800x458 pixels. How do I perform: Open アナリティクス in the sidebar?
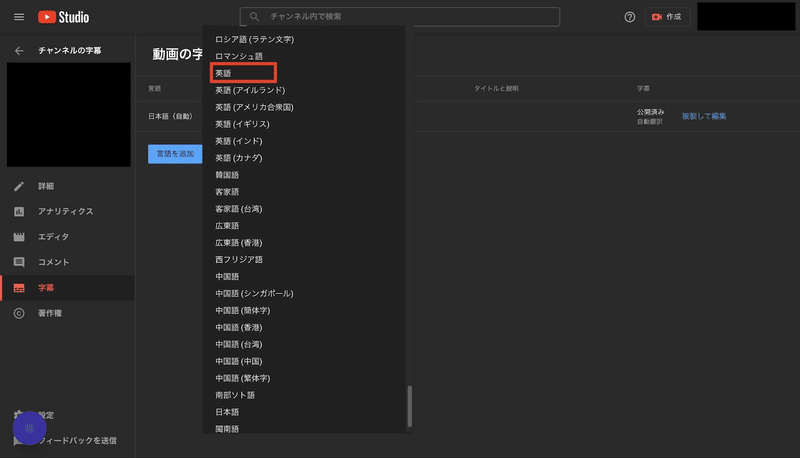tap(67, 211)
